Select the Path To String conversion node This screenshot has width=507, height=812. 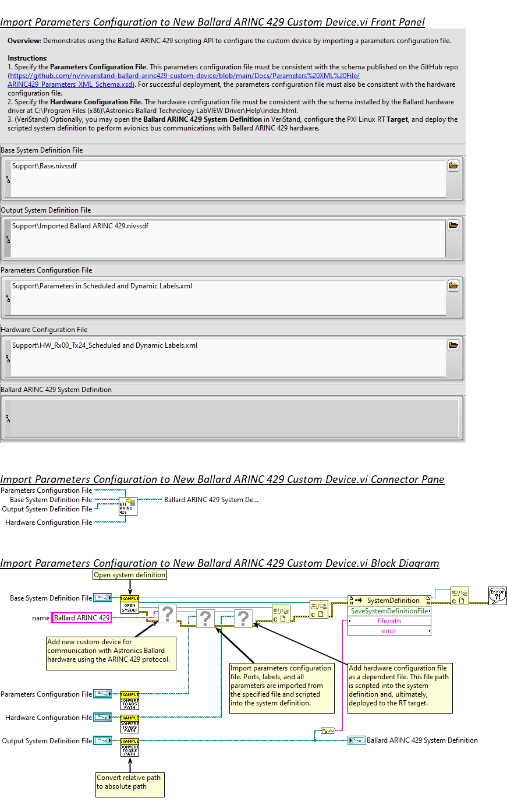(x=328, y=730)
